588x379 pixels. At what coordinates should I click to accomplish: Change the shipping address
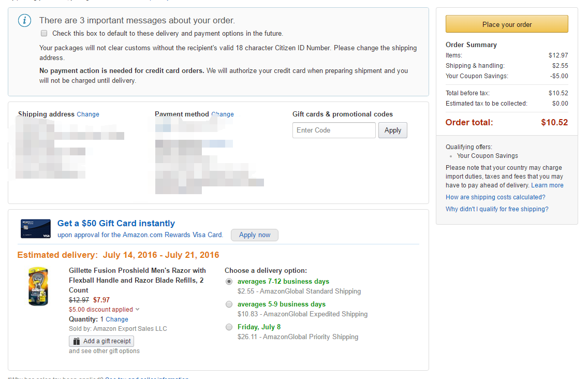[x=88, y=114]
